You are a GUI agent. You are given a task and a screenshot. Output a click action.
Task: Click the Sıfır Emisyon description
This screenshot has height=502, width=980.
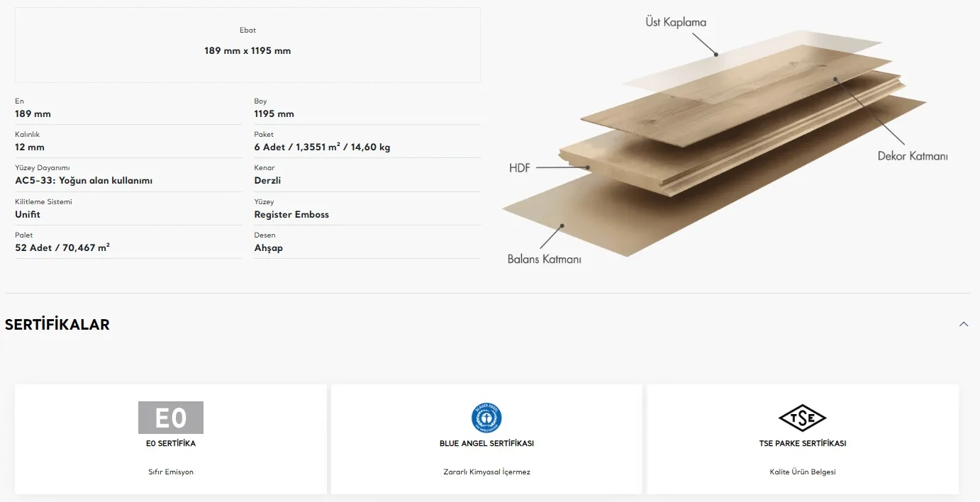[171, 472]
